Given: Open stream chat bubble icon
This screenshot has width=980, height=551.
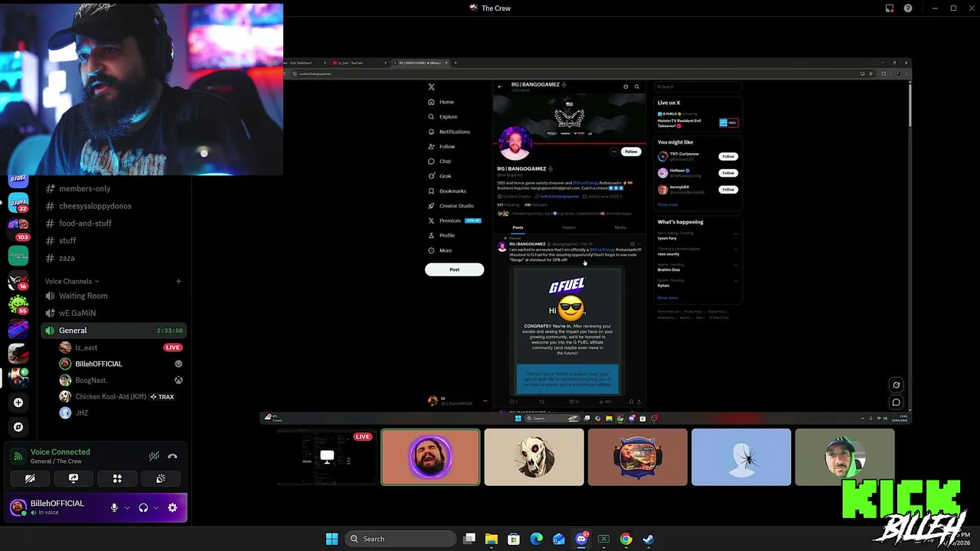Looking at the screenshot, I should pyautogui.click(x=896, y=403).
